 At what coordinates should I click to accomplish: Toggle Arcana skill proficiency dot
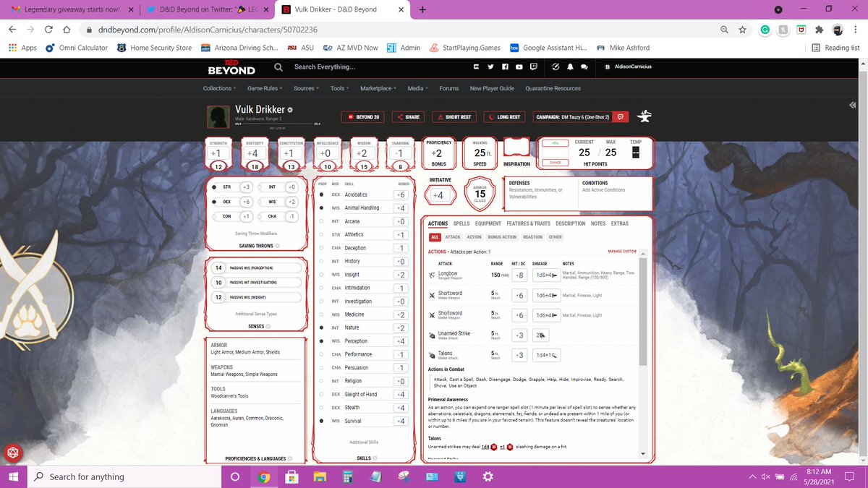pyautogui.click(x=322, y=221)
